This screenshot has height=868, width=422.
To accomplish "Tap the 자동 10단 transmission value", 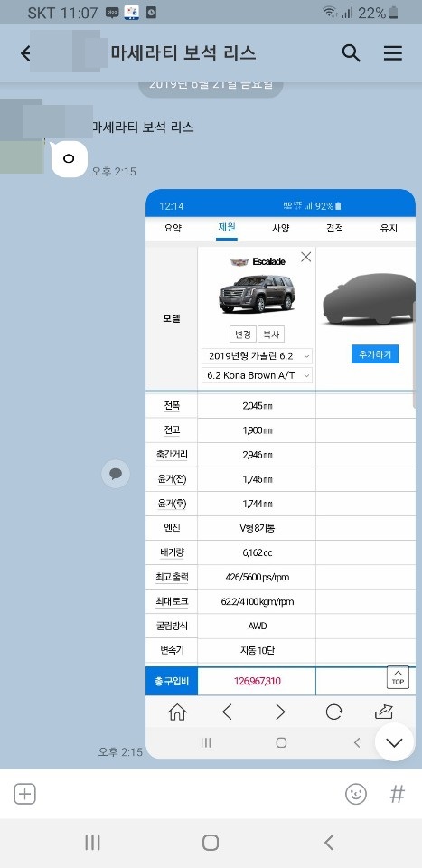I will 258,650.
